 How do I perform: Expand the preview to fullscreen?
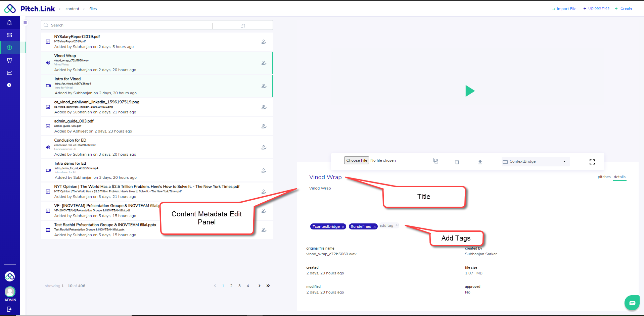pyautogui.click(x=592, y=162)
